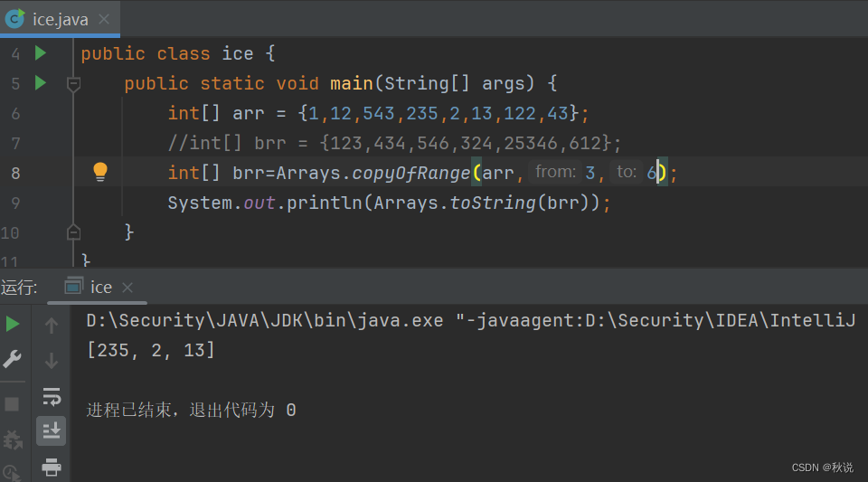
Task: Toggle scroll to end of console
Action: click(x=52, y=431)
